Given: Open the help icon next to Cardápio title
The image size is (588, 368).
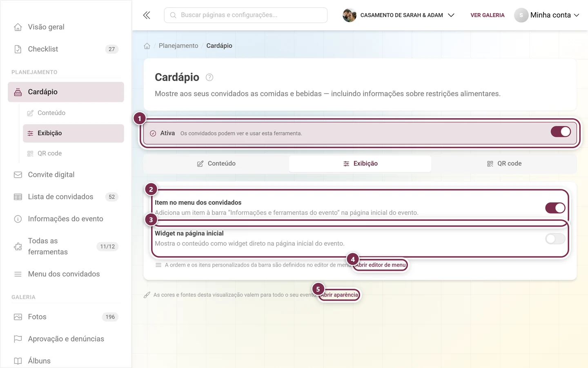Looking at the screenshot, I should coord(209,77).
